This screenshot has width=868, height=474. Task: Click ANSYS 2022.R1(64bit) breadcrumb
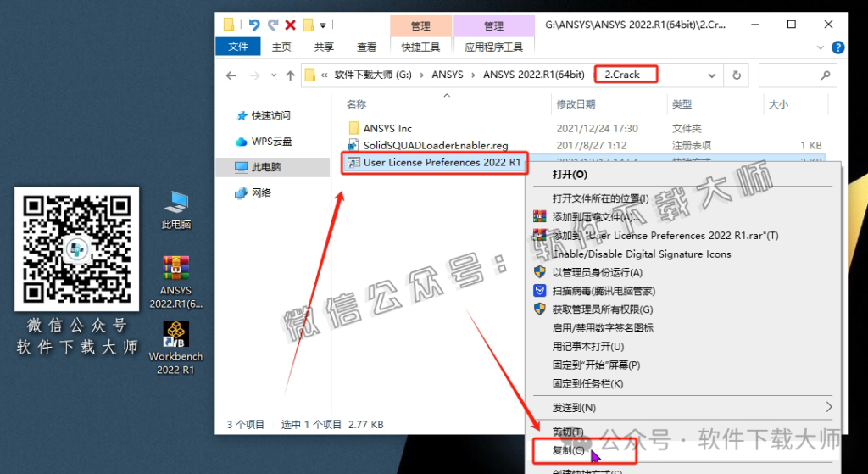(x=534, y=75)
